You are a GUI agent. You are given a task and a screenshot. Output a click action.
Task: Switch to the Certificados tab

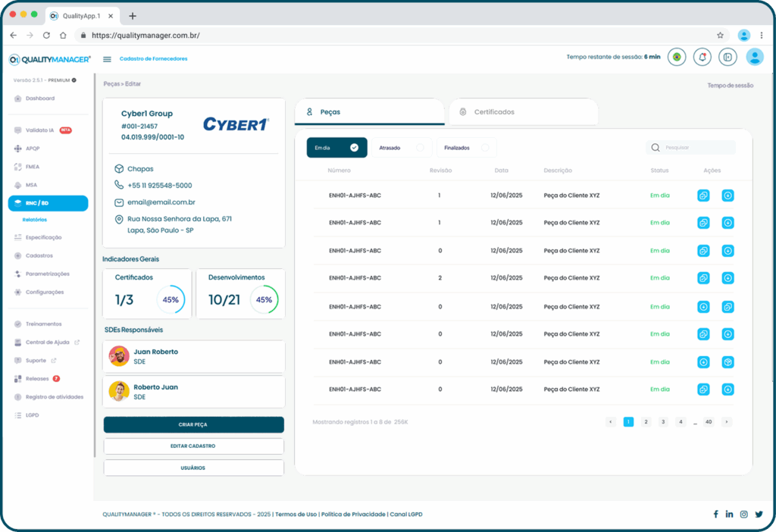pyautogui.click(x=523, y=112)
